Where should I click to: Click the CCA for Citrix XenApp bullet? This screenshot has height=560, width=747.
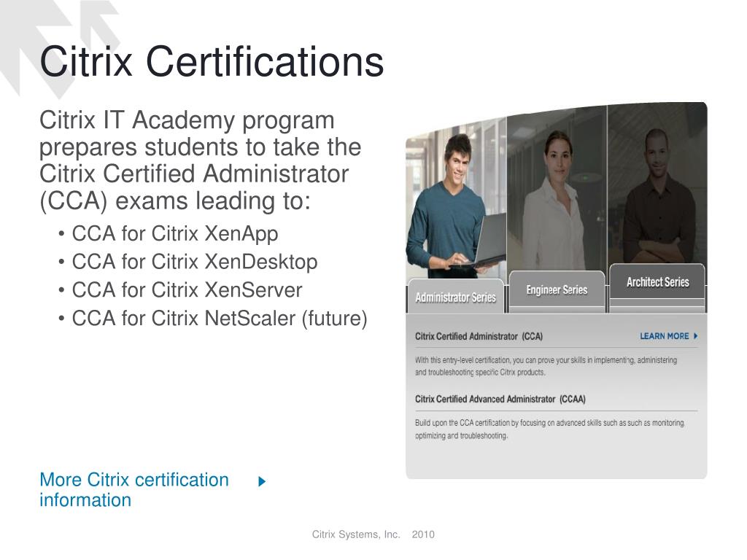pyautogui.click(x=175, y=234)
